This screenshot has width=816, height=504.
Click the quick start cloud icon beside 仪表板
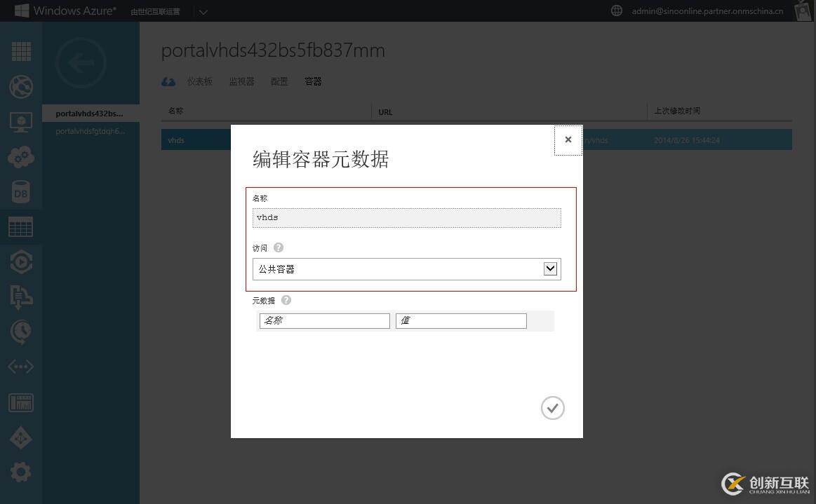[x=168, y=81]
